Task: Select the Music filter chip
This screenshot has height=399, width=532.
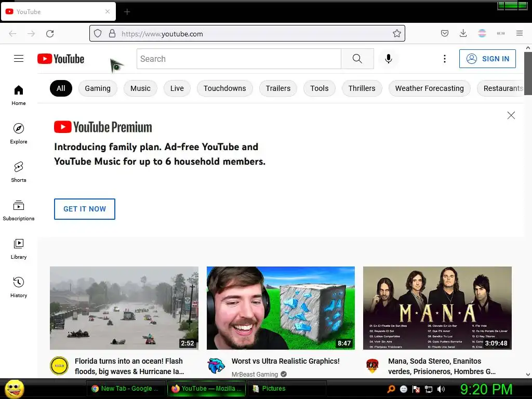Action: [x=140, y=88]
